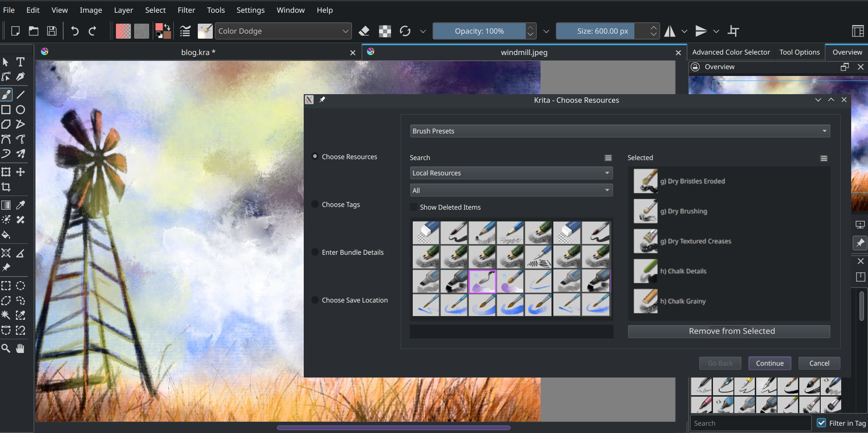Select g) Dry Textured Creases item
The height and width of the screenshot is (433, 868).
pos(729,241)
